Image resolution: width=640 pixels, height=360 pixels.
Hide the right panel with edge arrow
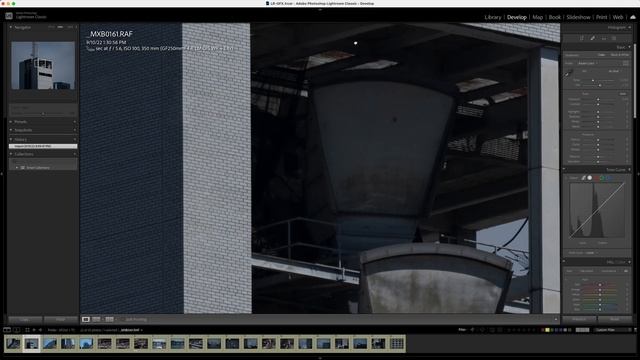(638, 174)
